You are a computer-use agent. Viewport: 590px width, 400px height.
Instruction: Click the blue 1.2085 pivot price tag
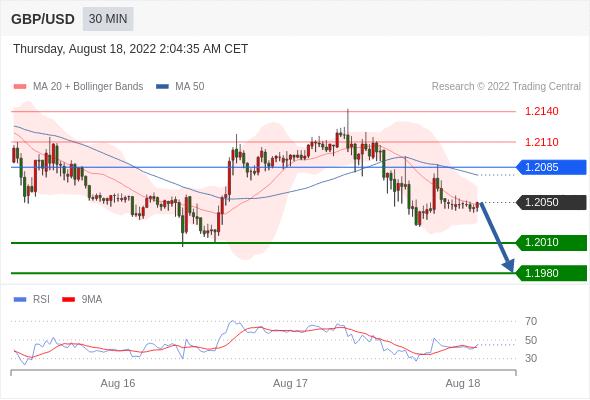pos(551,167)
